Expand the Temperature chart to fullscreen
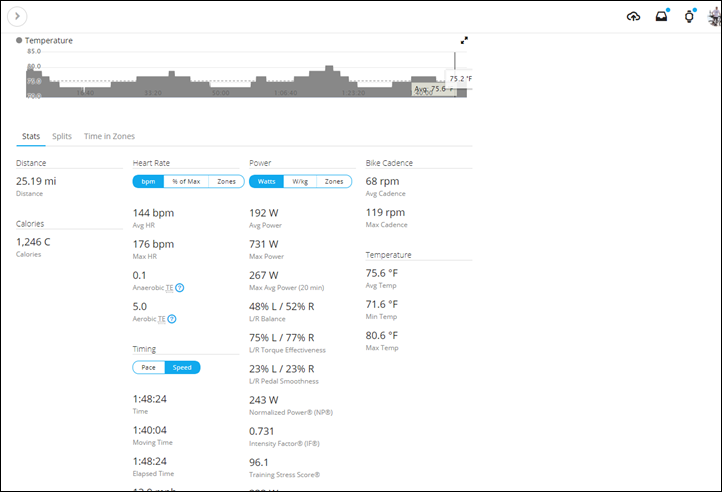Image resolution: width=722 pixels, height=492 pixels. click(x=464, y=41)
